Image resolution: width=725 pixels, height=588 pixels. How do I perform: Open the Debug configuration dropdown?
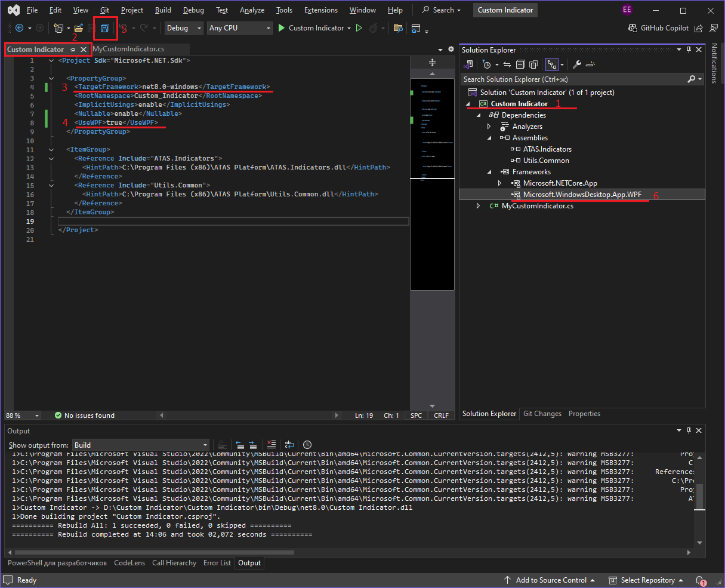point(184,28)
